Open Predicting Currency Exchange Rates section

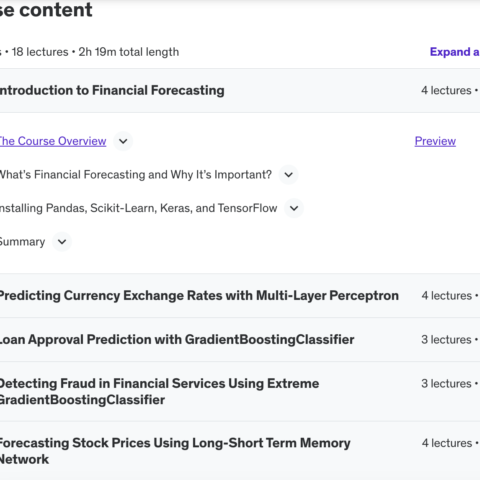click(240, 296)
